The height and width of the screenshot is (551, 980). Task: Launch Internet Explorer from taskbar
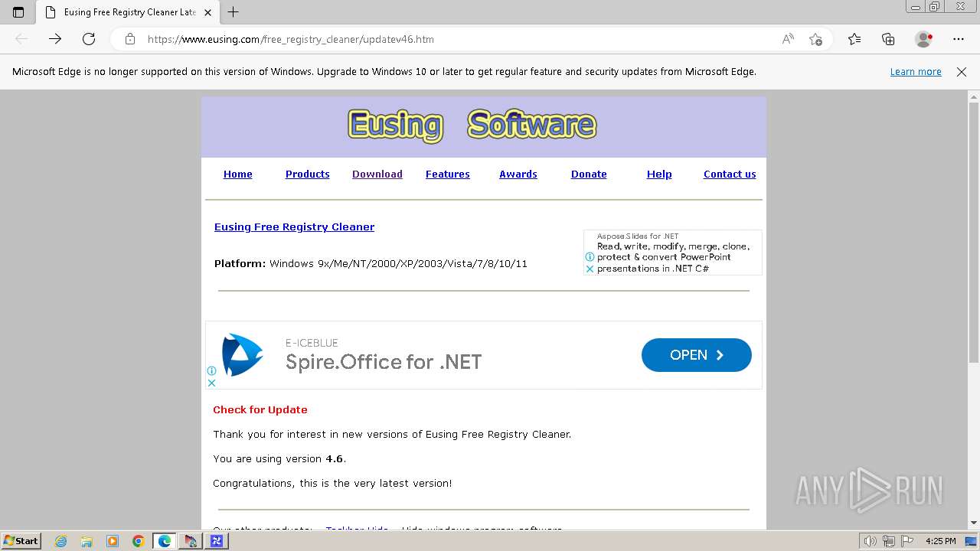coord(60,541)
